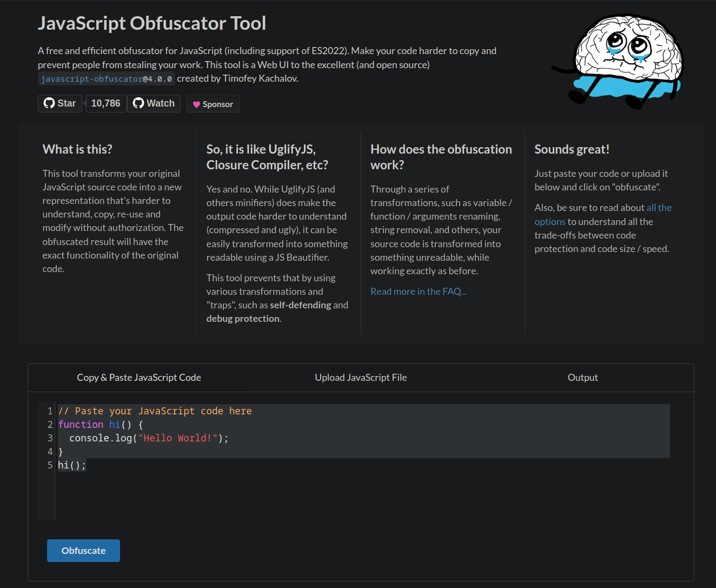Viewport: 716px width, 588px height.
Task: Click line number 3 in the editor gutter
Action: (50, 438)
